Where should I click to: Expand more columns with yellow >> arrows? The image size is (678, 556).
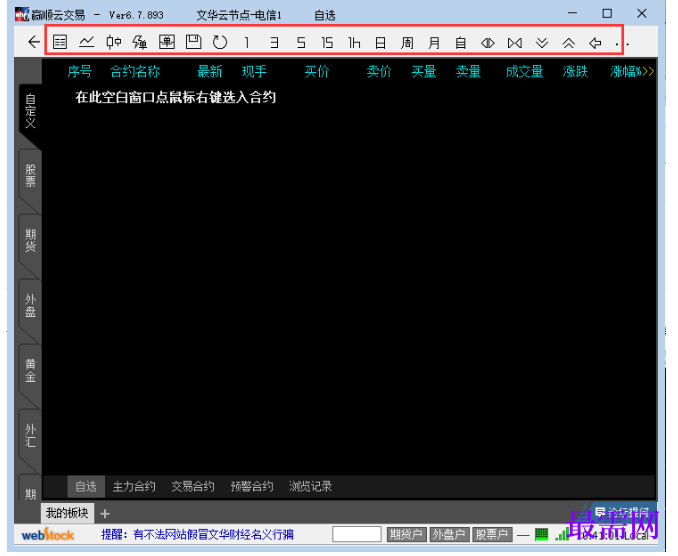click(648, 71)
